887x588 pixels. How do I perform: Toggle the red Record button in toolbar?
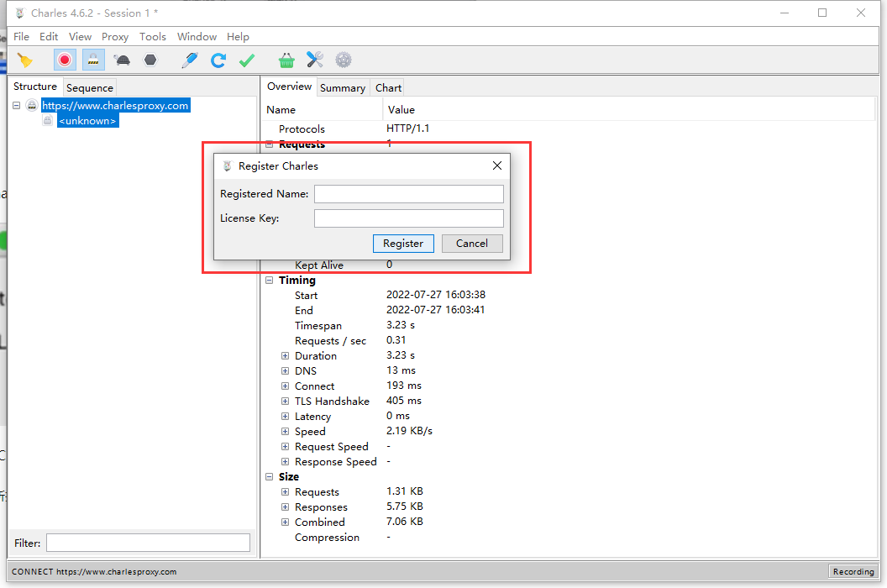pos(65,60)
